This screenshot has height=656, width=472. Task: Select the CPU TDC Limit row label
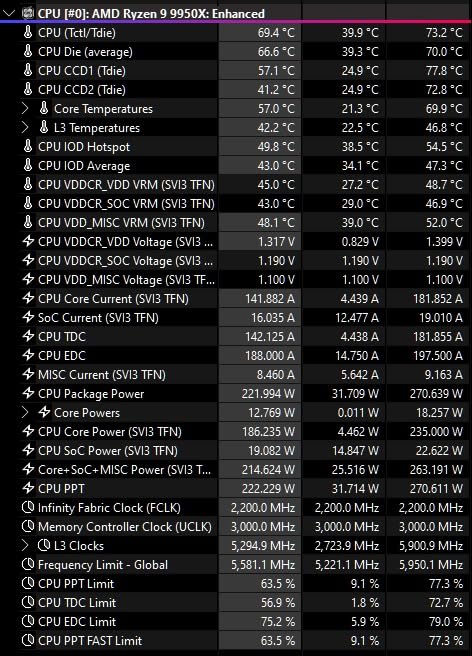coord(77,603)
